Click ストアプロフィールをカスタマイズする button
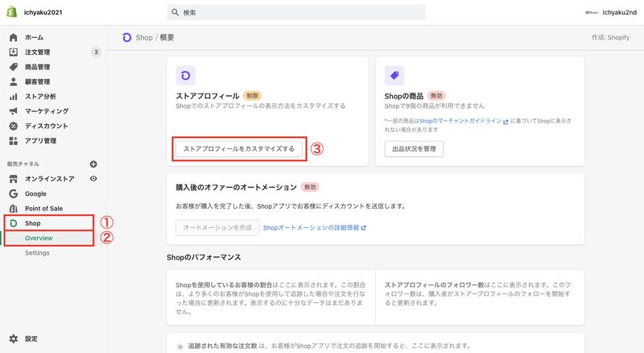 click(239, 148)
